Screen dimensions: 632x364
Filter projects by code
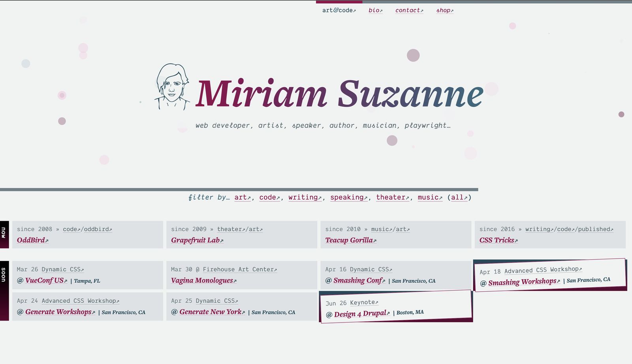point(269,197)
